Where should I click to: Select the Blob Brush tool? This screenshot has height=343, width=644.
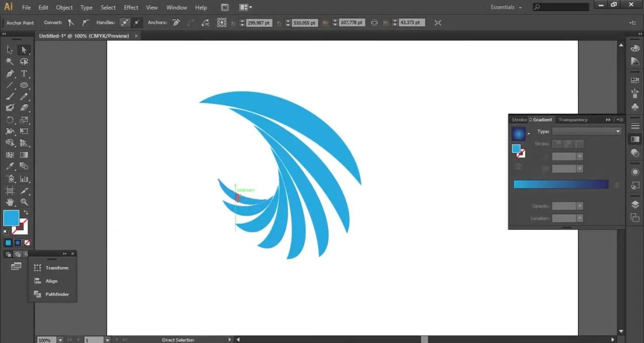[10, 108]
